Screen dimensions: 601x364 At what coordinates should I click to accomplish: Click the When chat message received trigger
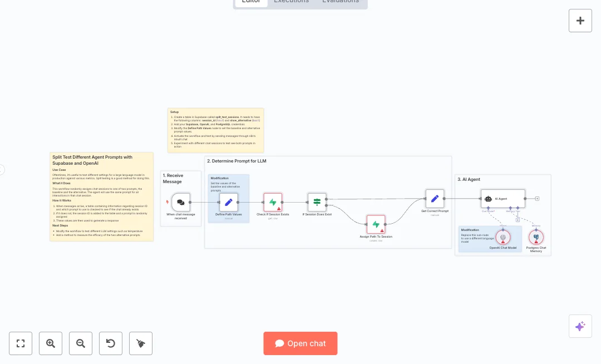coord(181,203)
